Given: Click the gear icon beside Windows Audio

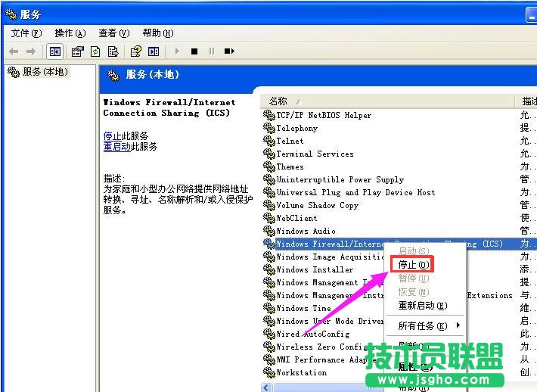Looking at the screenshot, I should [269, 231].
